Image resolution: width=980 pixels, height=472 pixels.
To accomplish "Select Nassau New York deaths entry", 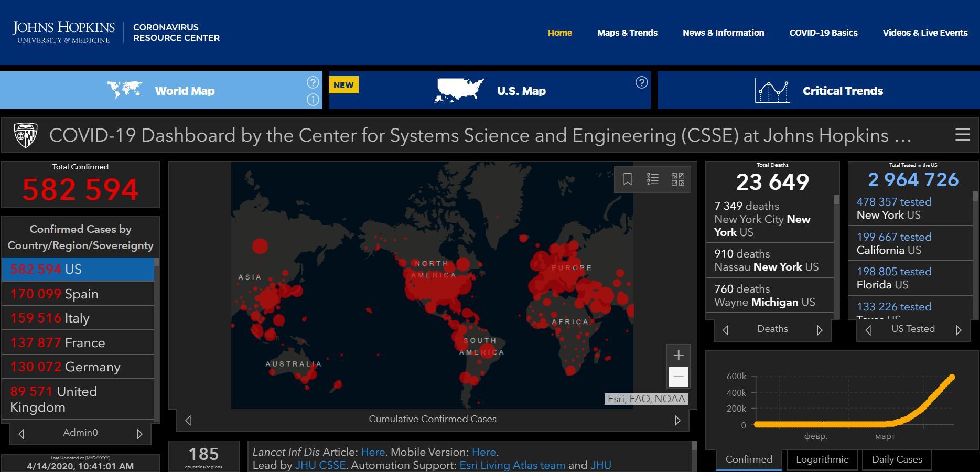I will [770, 261].
